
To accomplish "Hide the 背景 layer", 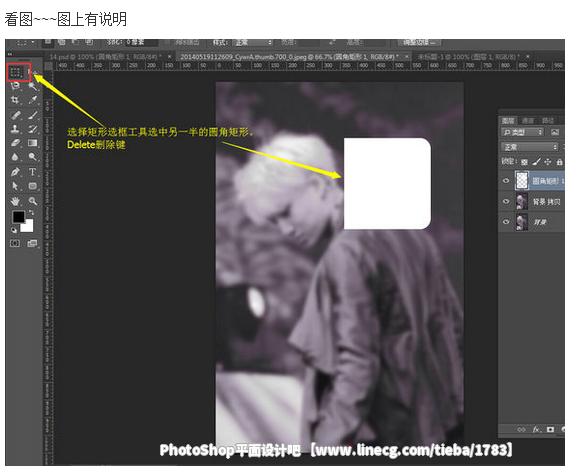I will 506,222.
